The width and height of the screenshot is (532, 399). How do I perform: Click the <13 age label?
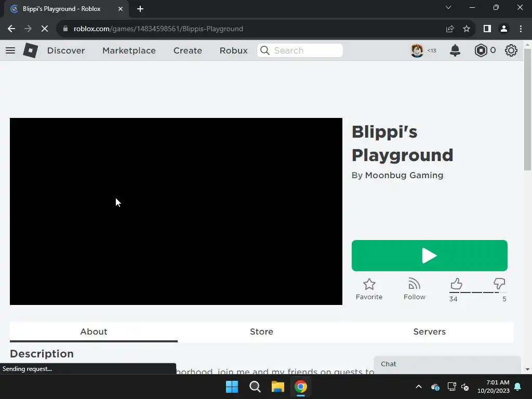(x=432, y=50)
